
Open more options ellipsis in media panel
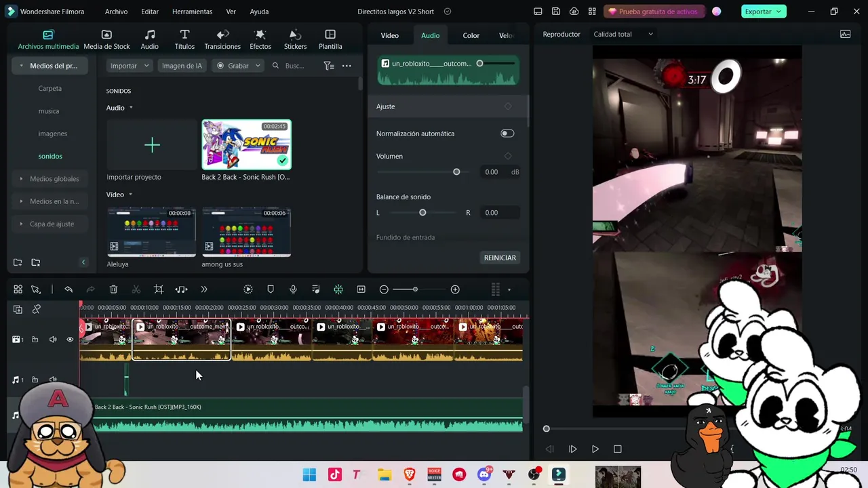pos(347,66)
